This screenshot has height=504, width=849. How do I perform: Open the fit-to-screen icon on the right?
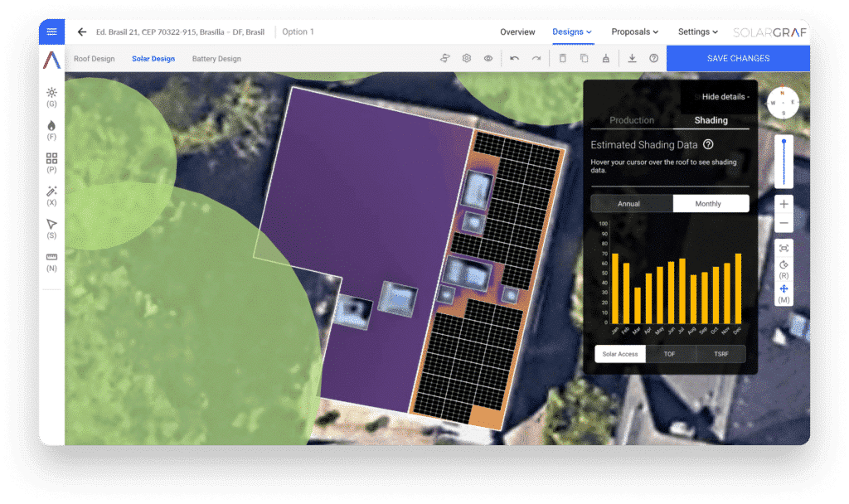784,247
